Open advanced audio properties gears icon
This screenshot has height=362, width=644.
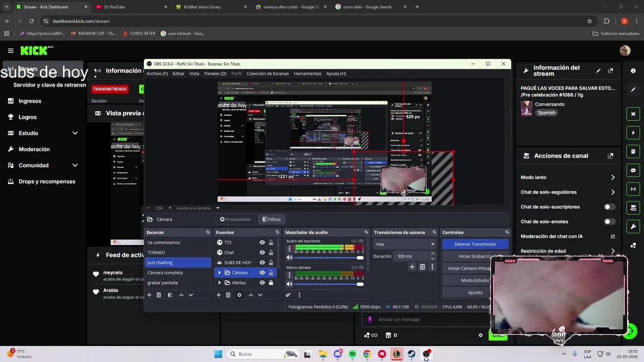(x=288, y=295)
